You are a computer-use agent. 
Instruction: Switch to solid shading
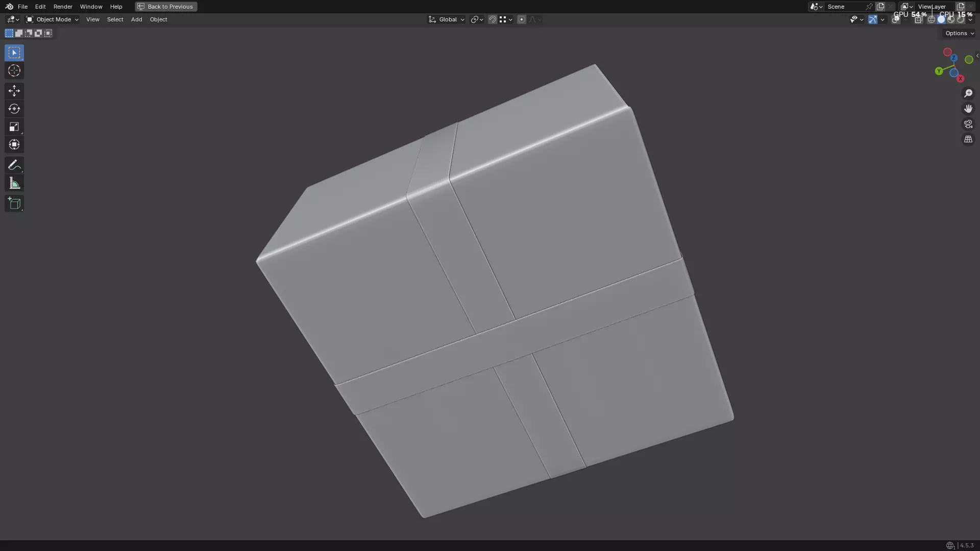tap(941, 19)
